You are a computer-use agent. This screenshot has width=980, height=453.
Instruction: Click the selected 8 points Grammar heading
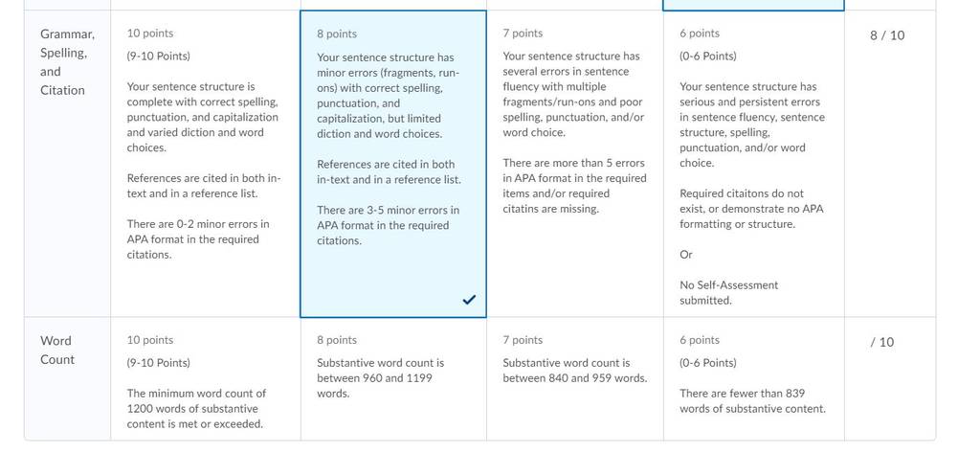(337, 34)
